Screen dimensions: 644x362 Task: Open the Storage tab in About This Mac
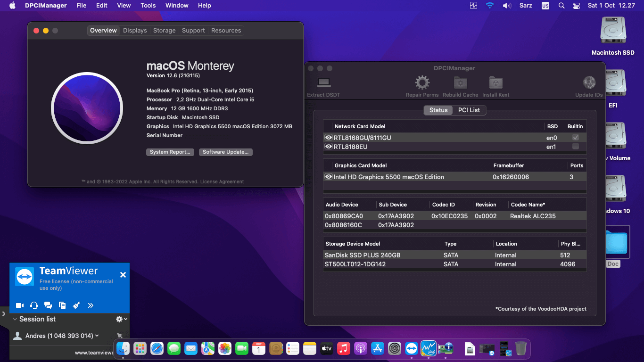tap(164, 30)
